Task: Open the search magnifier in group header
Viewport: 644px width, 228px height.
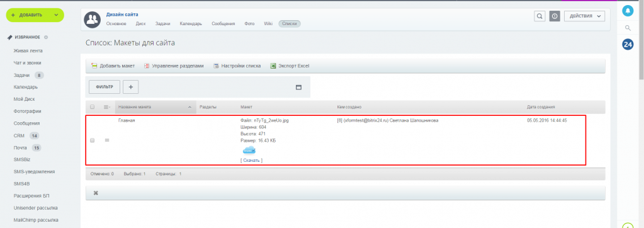Action: tap(539, 16)
